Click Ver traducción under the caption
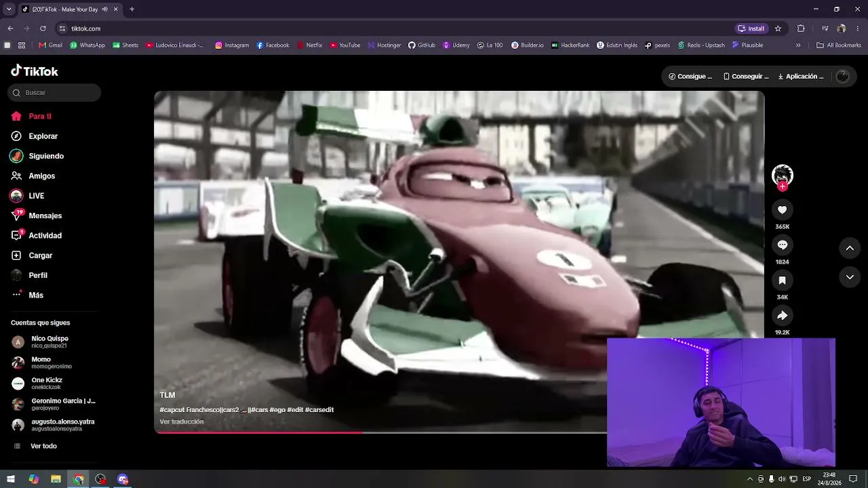This screenshot has width=868, height=488. pos(182,422)
